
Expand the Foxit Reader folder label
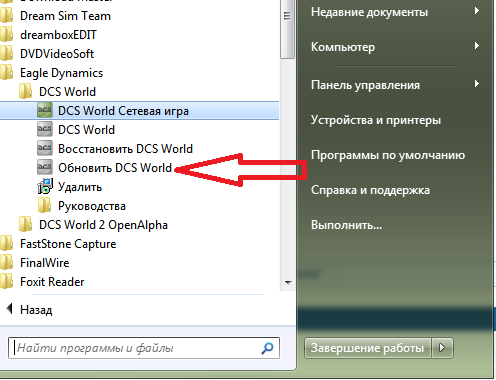click(52, 282)
